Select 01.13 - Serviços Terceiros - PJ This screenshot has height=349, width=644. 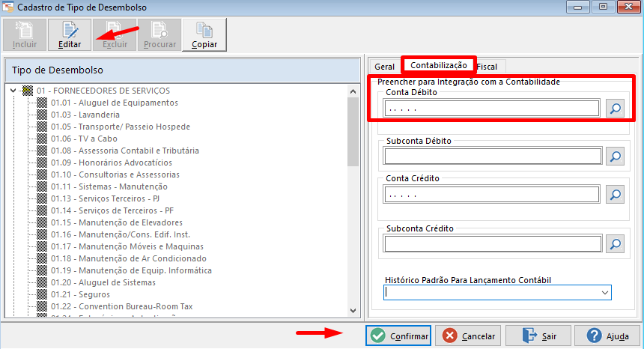105,198
